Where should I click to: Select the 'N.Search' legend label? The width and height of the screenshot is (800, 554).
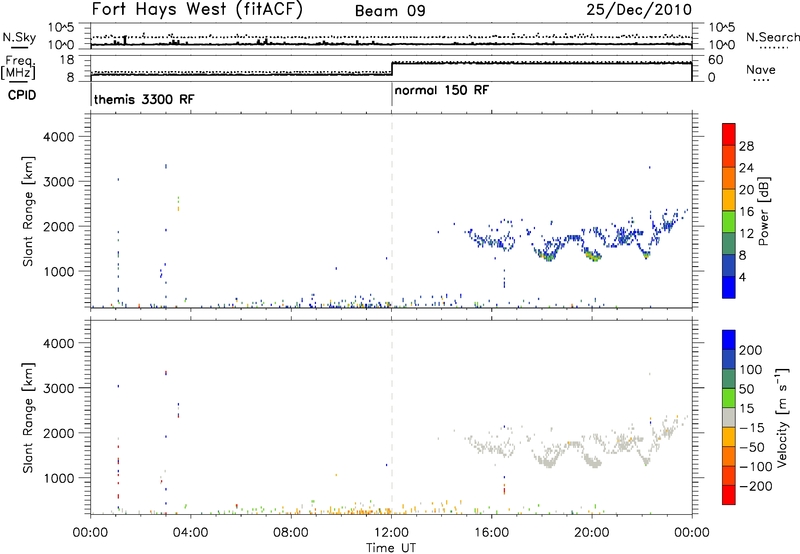click(772, 37)
